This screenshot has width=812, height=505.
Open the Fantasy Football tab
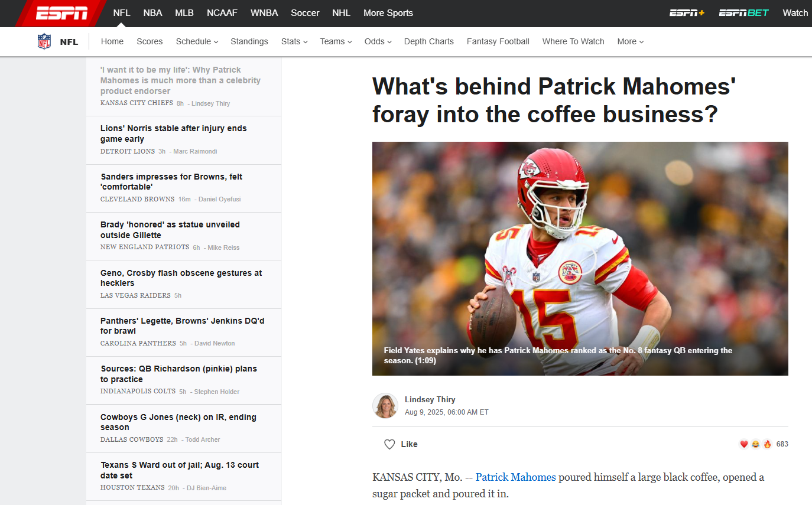point(498,41)
